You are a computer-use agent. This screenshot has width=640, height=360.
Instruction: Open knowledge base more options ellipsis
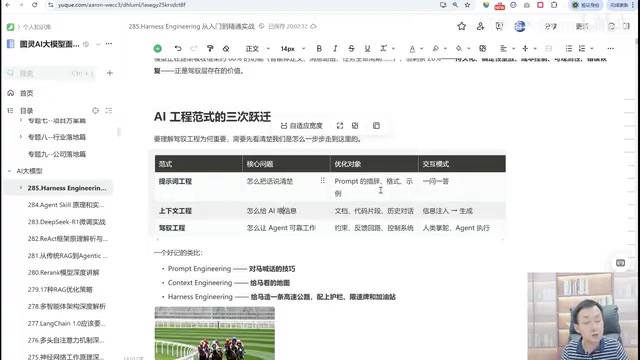pyautogui.click(x=109, y=44)
